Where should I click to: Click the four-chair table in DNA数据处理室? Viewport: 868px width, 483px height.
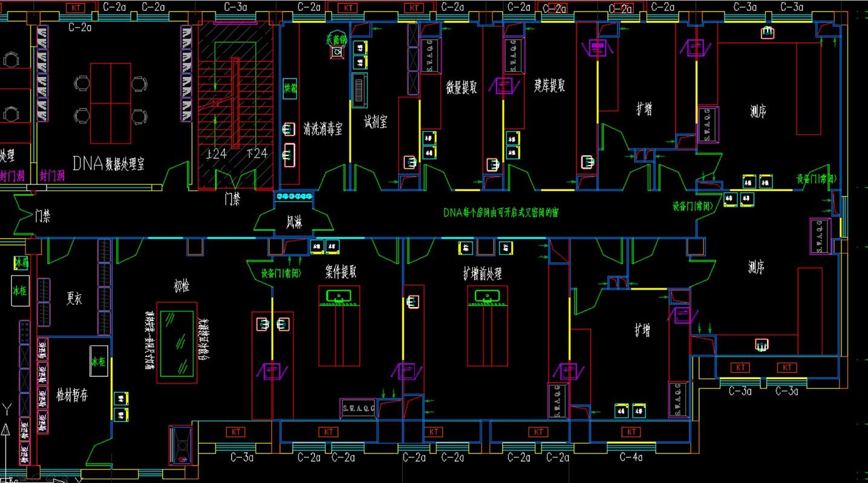pyautogui.click(x=111, y=102)
